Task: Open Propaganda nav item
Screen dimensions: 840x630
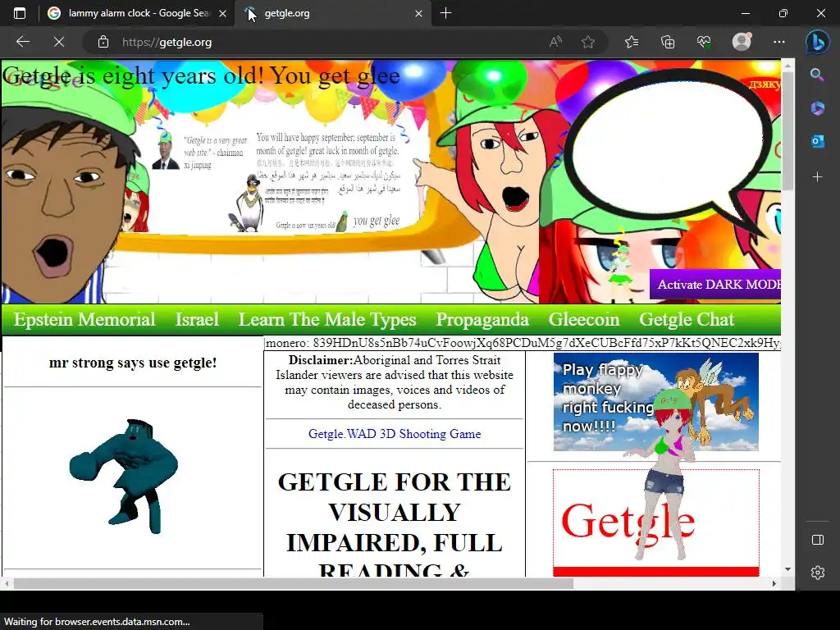Action: [x=482, y=319]
